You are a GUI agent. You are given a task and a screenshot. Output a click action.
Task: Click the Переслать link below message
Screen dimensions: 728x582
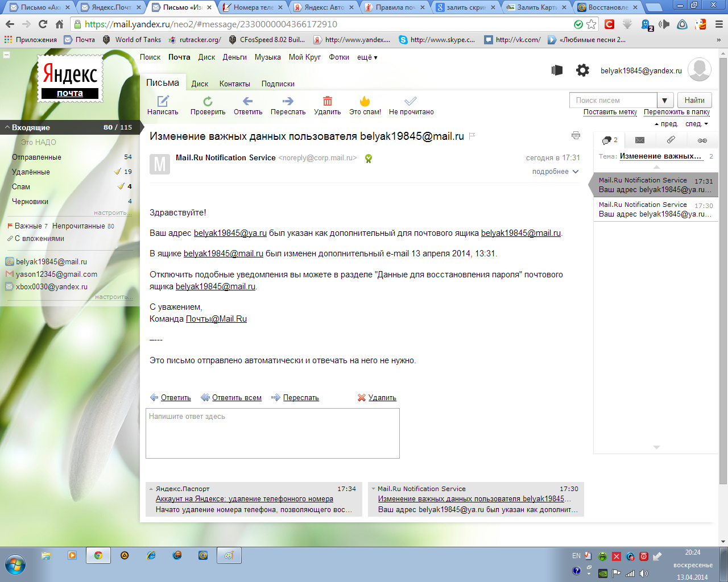[301, 397]
